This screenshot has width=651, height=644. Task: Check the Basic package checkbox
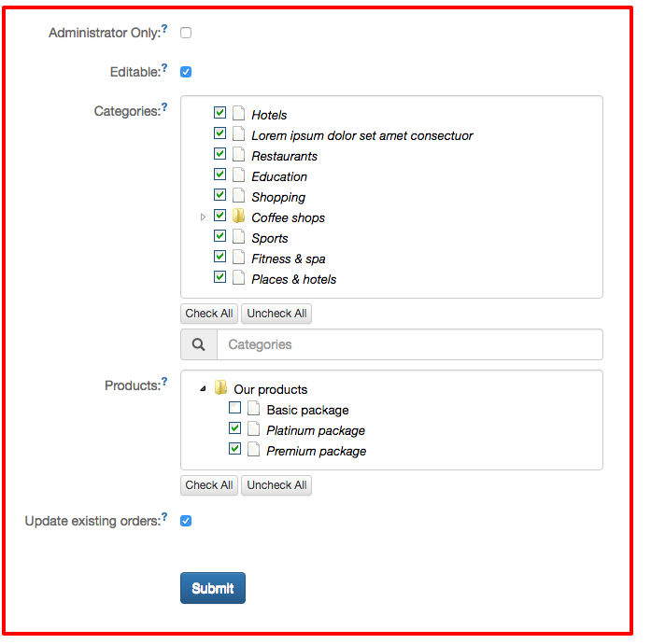(x=234, y=409)
